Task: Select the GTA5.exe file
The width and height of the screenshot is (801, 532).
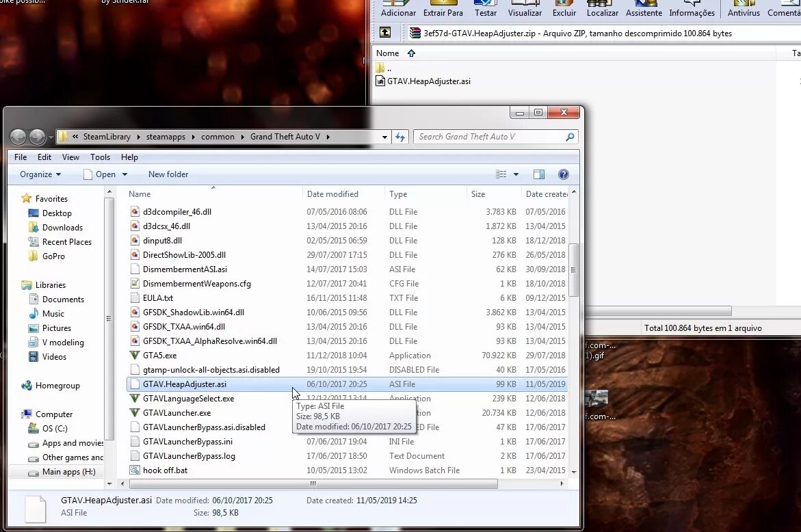Action: [160, 356]
